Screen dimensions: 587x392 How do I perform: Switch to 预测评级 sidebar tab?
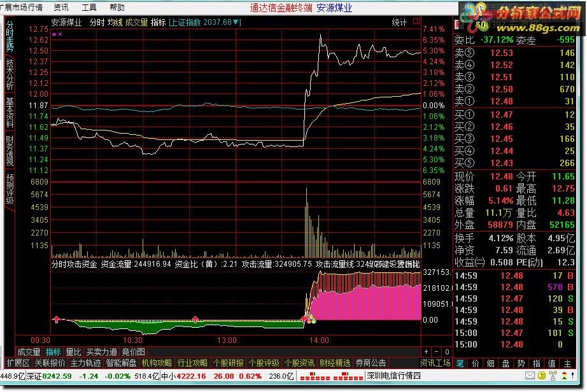[10, 189]
